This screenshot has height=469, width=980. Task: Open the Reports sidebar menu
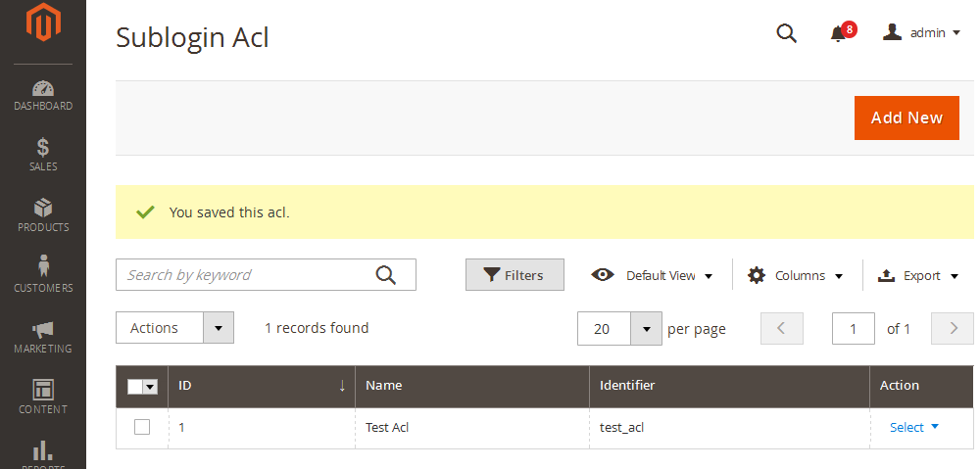coord(43,454)
